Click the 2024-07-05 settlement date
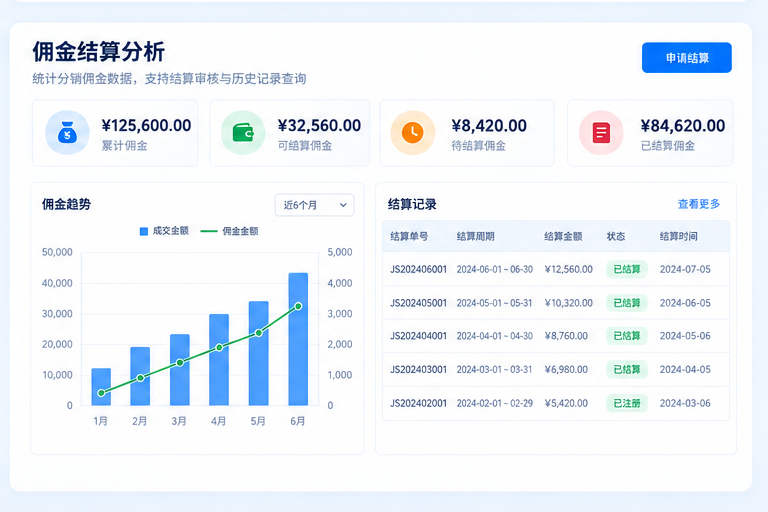Viewport: 768px width, 512px height. 685,269
